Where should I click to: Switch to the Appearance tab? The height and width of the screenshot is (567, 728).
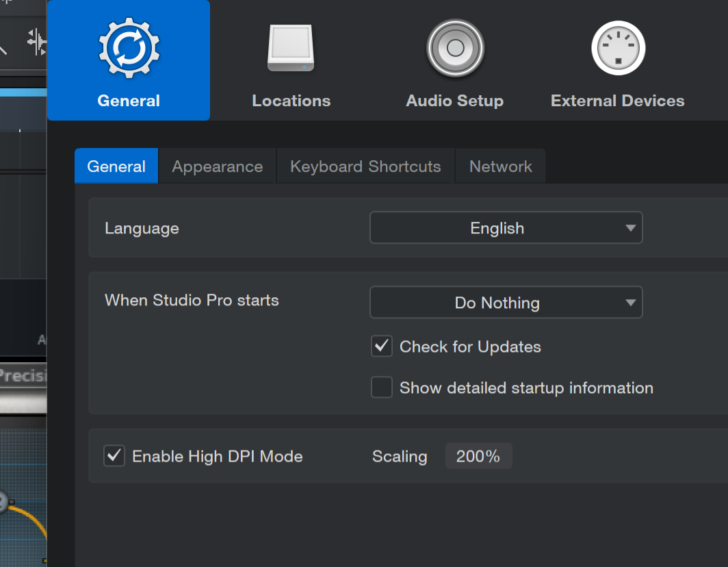pyautogui.click(x=218, y=166)
